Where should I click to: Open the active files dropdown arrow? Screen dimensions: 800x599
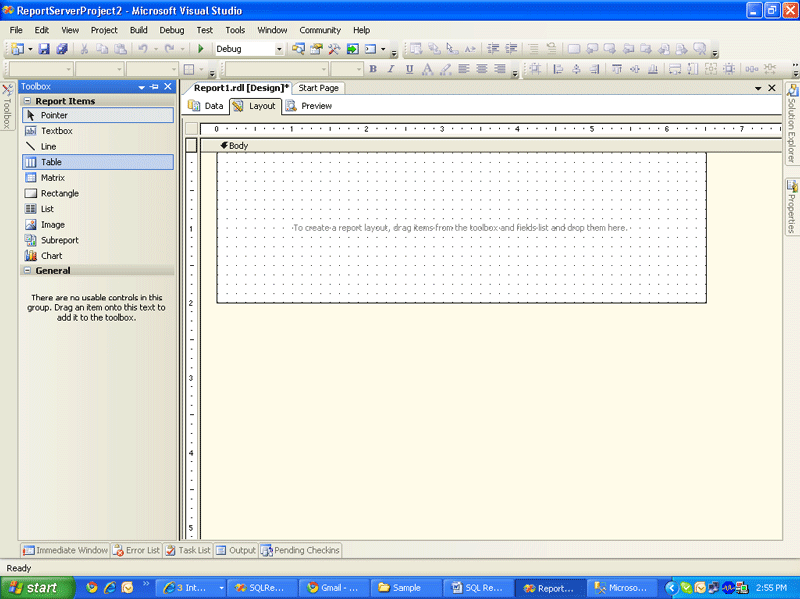click(758, 88)
